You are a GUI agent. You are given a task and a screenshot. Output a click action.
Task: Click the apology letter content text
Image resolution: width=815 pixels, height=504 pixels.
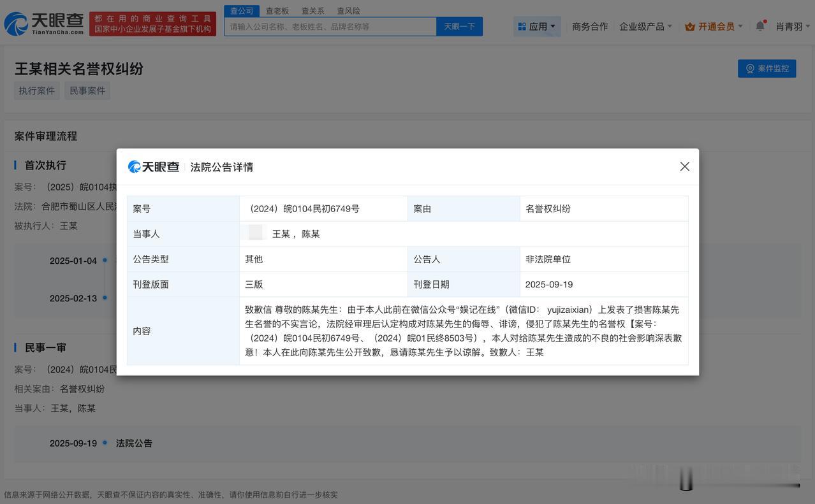464,331
